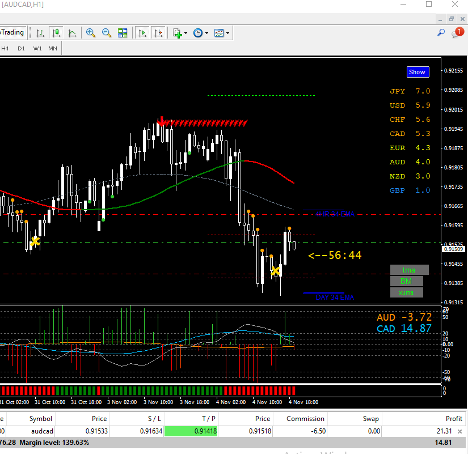The image size is (468, 476).
Task: Close the inner chart window
Action: pos(462,19)
